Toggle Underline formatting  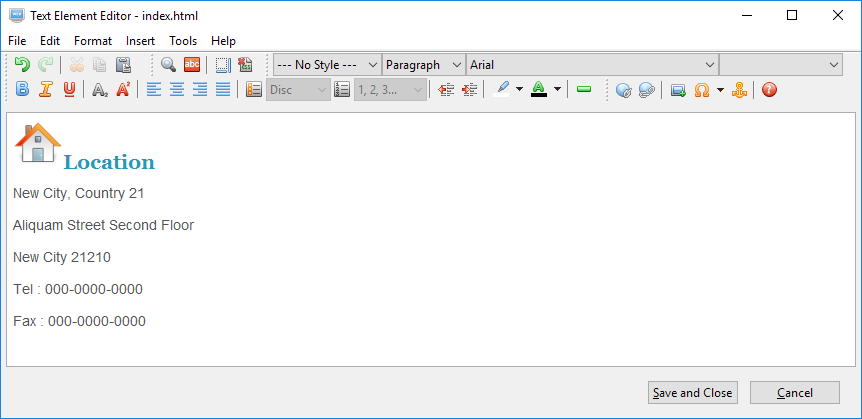(69, 90)
